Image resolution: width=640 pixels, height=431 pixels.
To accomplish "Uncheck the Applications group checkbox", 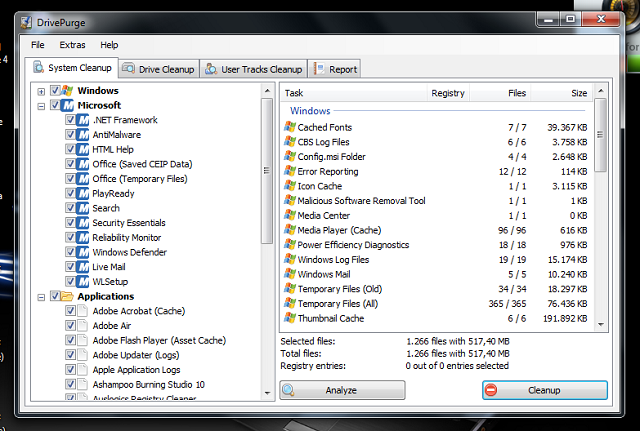I will 55,296.
